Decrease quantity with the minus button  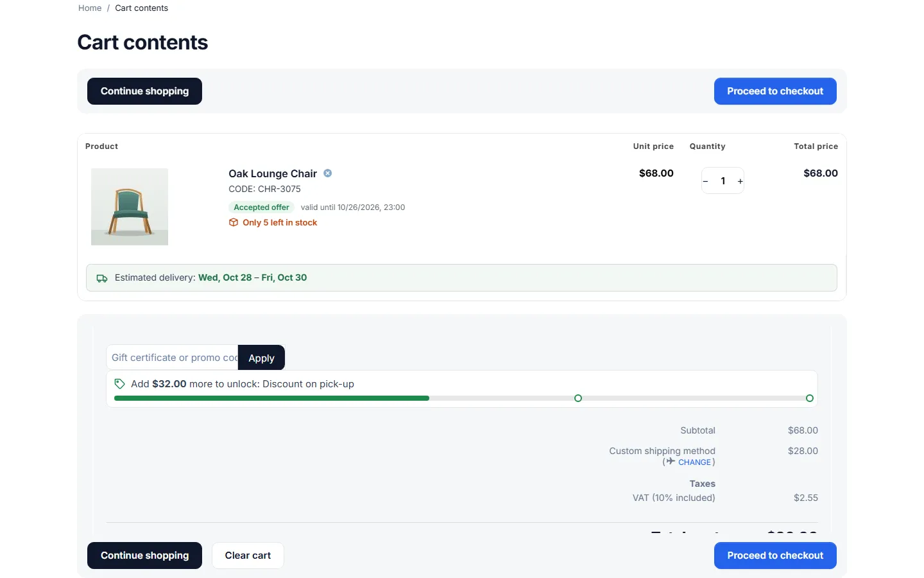(705, 181)
